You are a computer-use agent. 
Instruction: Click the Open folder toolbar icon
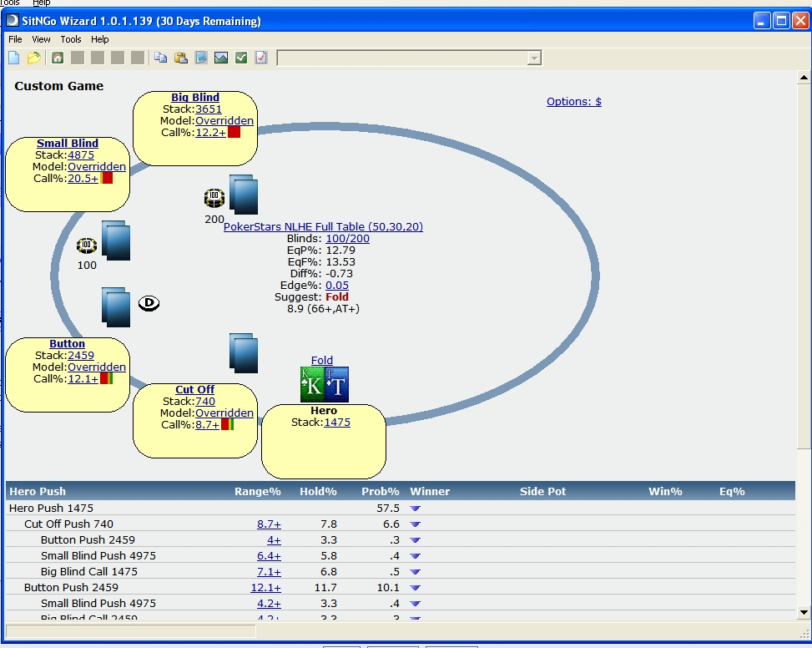34,58
